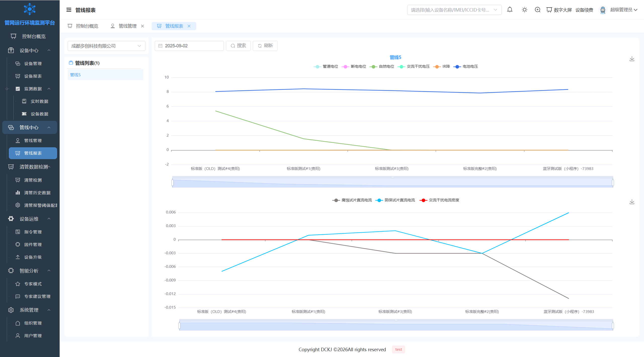This screenshot has width=644, height=357.
Task: Toggle the 自然电位 legend series
Action: coord(382,66)
